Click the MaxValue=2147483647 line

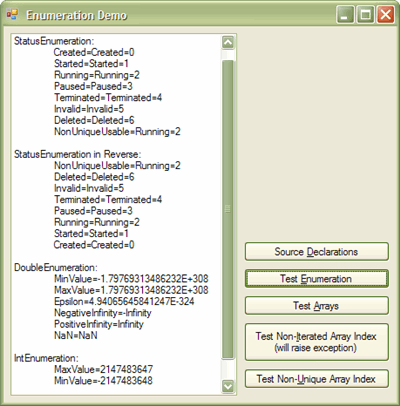click(x=103, y=370)
